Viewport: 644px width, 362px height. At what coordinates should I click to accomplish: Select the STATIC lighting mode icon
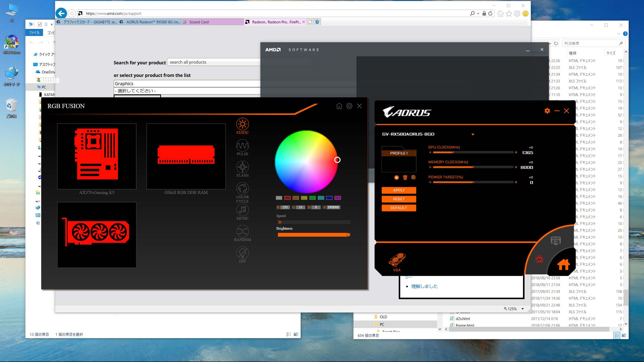pos(243,124)
